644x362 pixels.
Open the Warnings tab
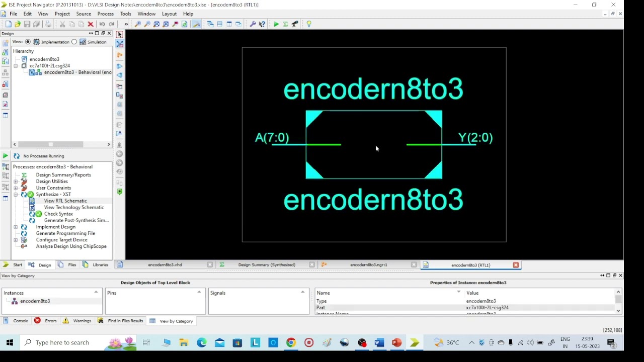(77, 321)
